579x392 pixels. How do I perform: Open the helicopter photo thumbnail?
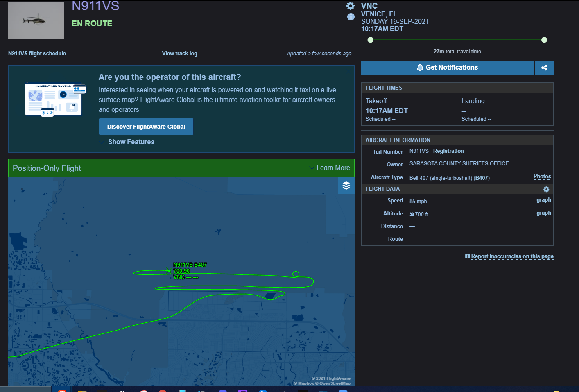36,20
